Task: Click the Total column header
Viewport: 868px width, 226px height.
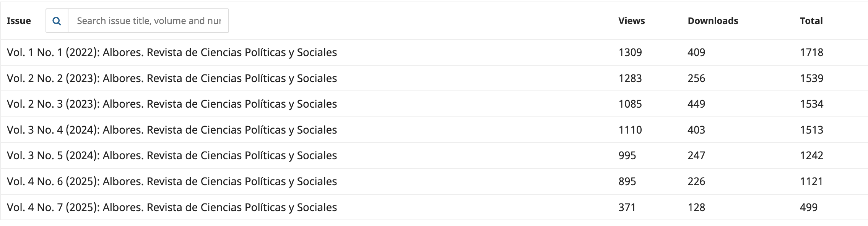Action: [811, 21]
